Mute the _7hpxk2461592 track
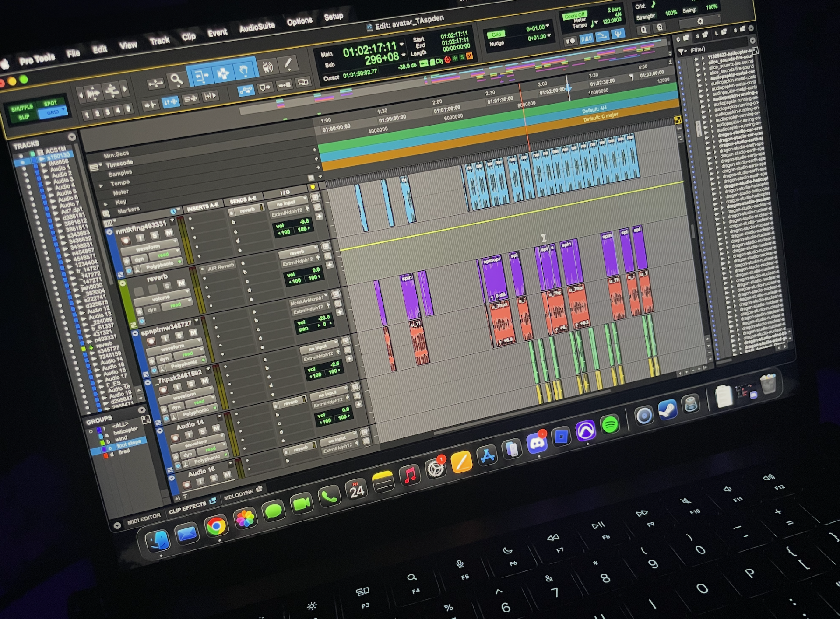Image resolution: width=840 pixels, height=619 pixels. 205,381
